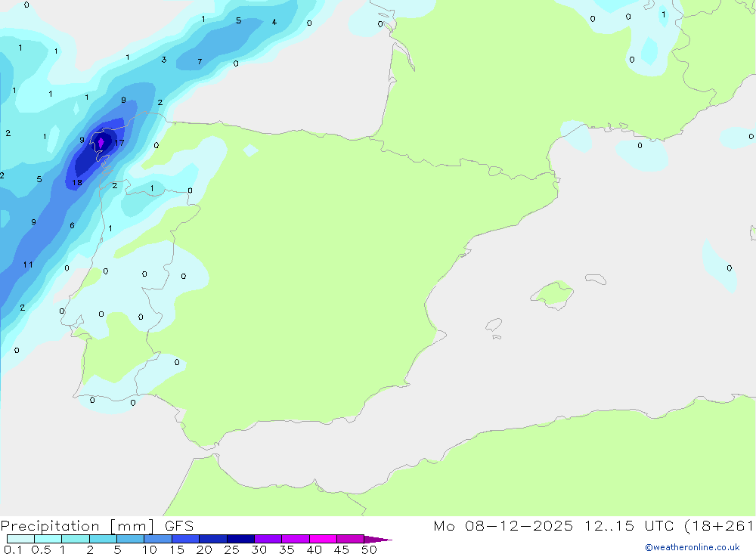
Task: Click the legend arrow tip beyond 50
Action: pyautogui.click(x=378, y=540)
